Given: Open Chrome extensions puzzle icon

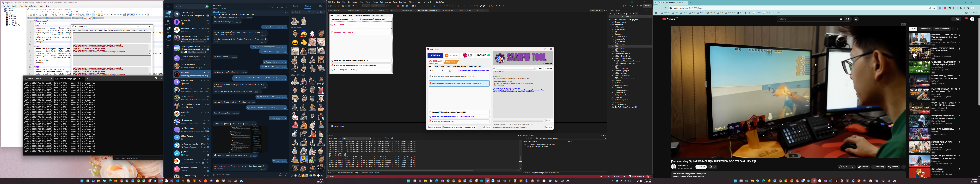Looking at the screenshot, I should click(954, 8).
